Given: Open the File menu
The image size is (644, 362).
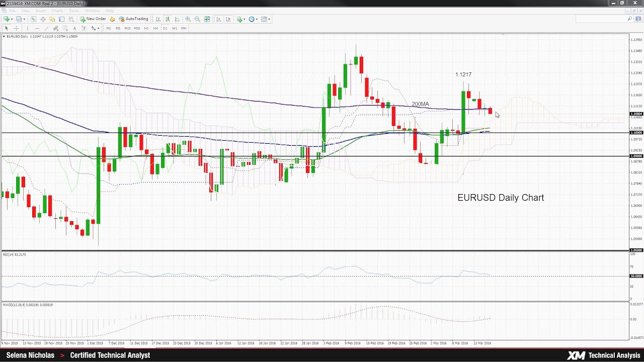Looking at the screenshot, I should (x=12, y=11).
